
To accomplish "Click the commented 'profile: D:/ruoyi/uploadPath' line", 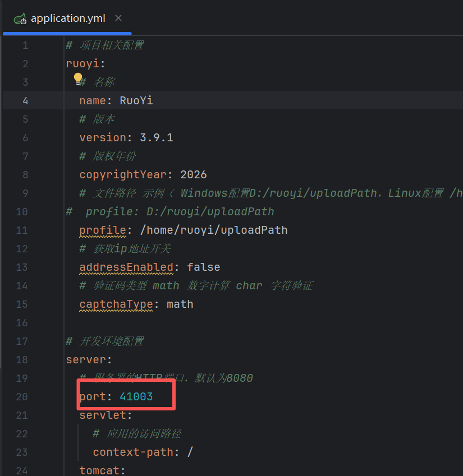I will pyautogui.click(x=170, y=212).
